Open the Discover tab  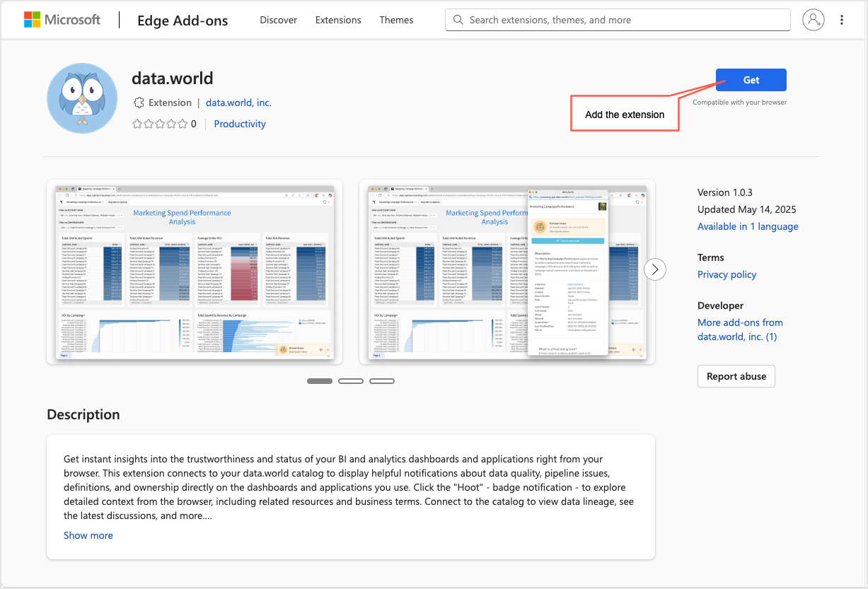tap(278, 20)
